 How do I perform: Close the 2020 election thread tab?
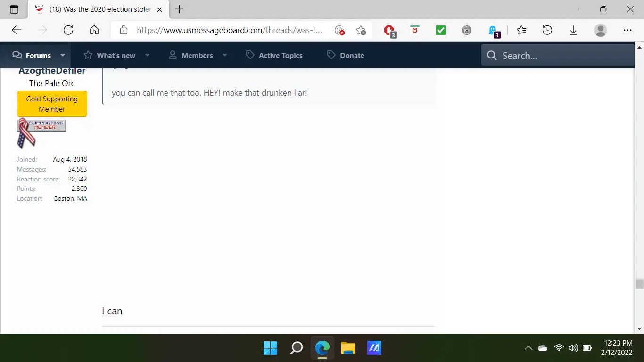pyautogui.click(x=159, y=9)
